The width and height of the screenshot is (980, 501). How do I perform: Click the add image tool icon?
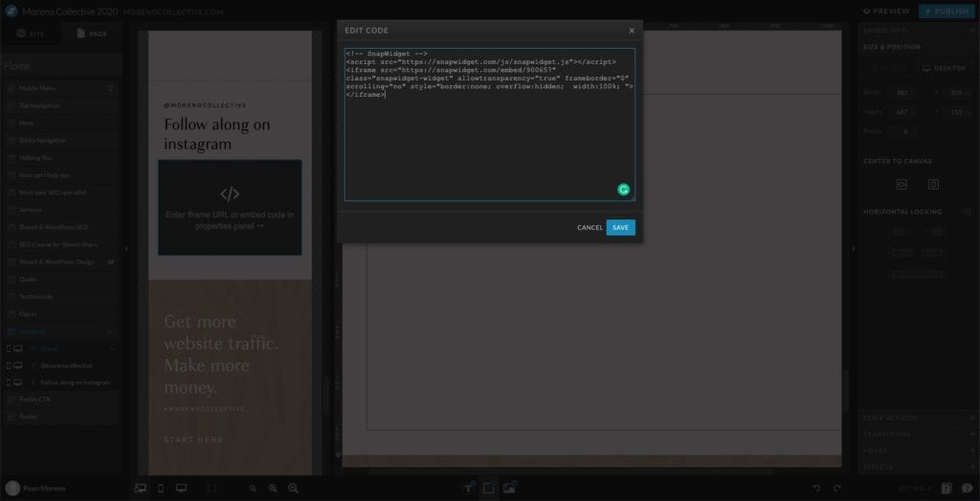pyautogui.click(x=509, y=488)
